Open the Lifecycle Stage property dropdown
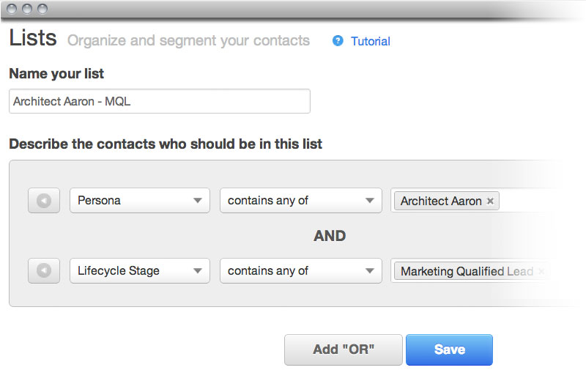The image size is (586, 392). [x=139, y=271]
